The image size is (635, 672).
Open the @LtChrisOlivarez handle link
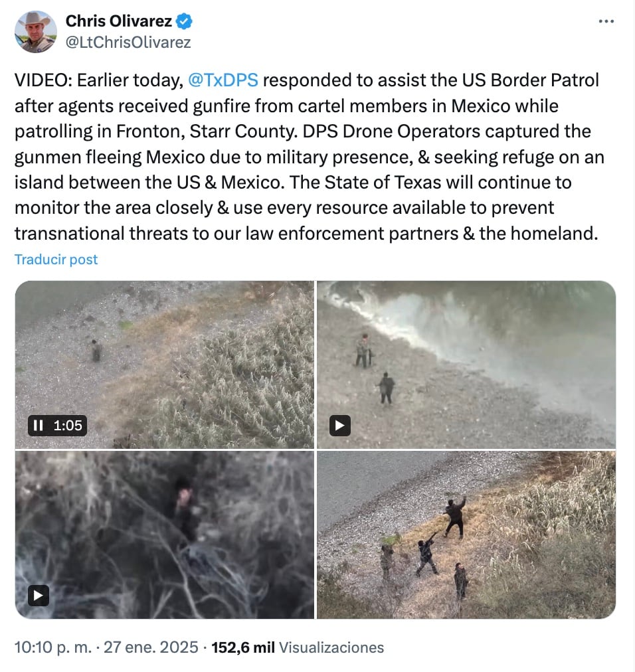(x=128, y=42)
